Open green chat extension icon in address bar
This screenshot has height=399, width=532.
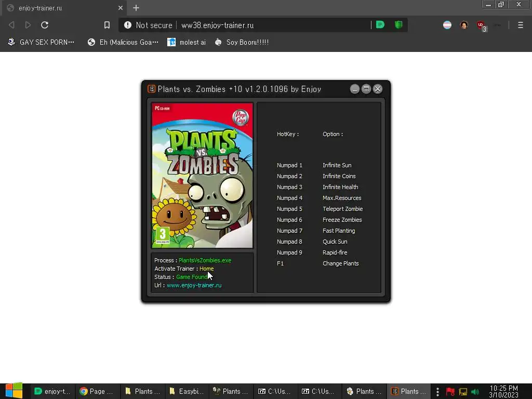click(x=380, y=25)
